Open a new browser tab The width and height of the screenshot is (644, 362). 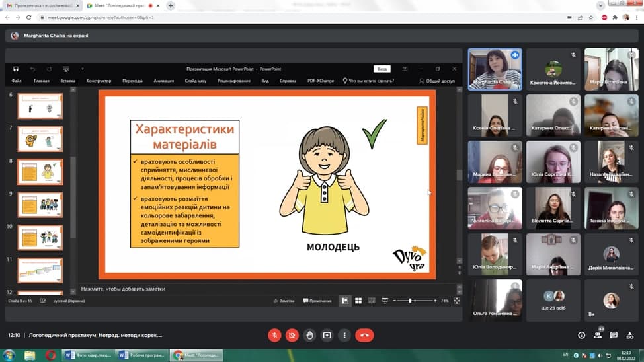(171, 5)
